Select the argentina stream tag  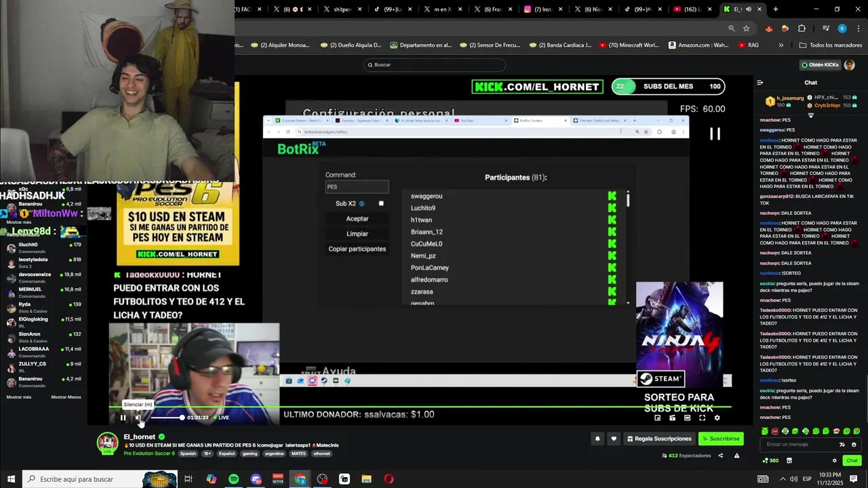point(275,453)
